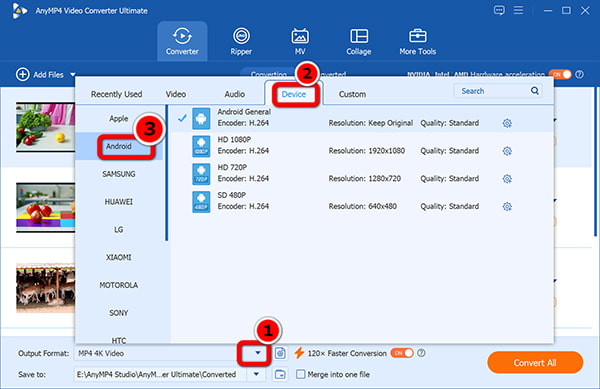Select the vegetables video thumbnail

point(45,127)
